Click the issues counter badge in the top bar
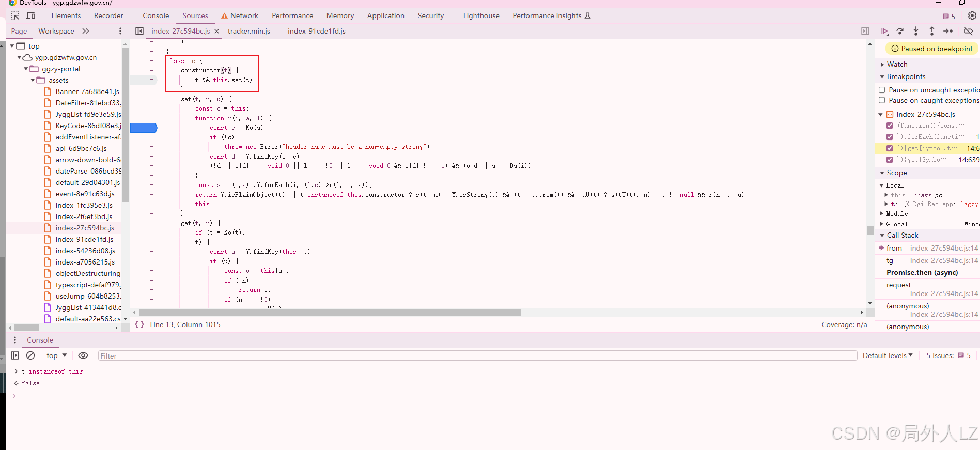980x450 pixels. pos(949,16)
